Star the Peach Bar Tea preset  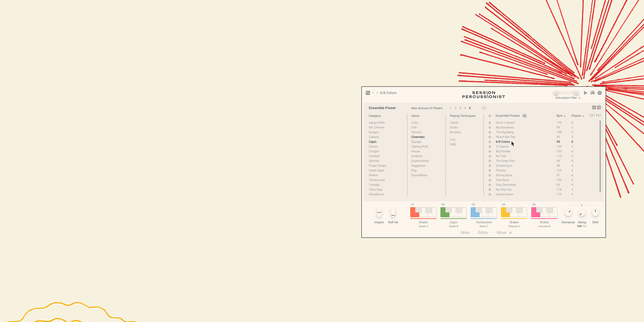point(490,137)
